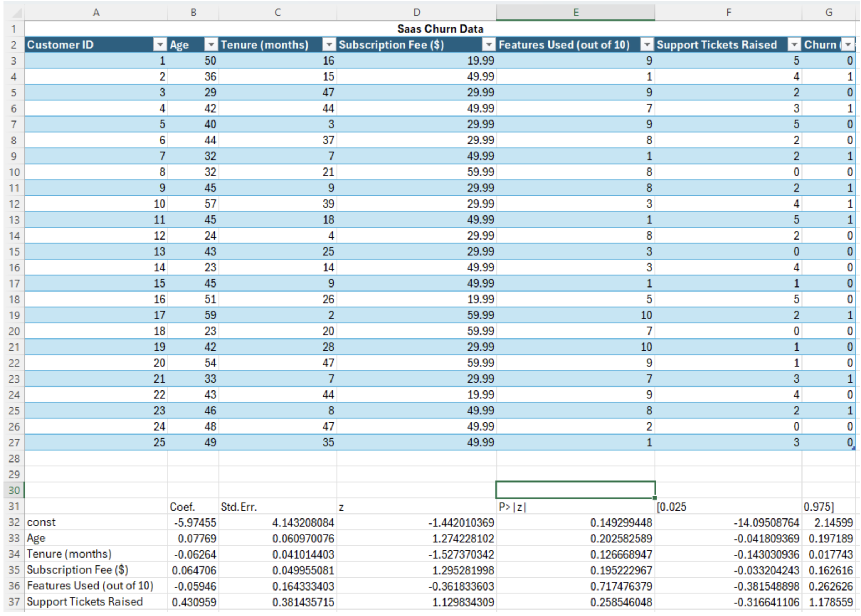Viewport: 861px width, 616px height.
Task: Select subscription fee 19.99 in row 3
Action: 417,61
